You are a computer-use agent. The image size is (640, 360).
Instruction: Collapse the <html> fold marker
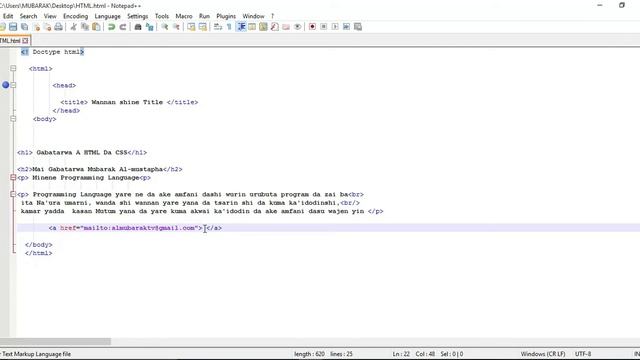tap(13, 69)
